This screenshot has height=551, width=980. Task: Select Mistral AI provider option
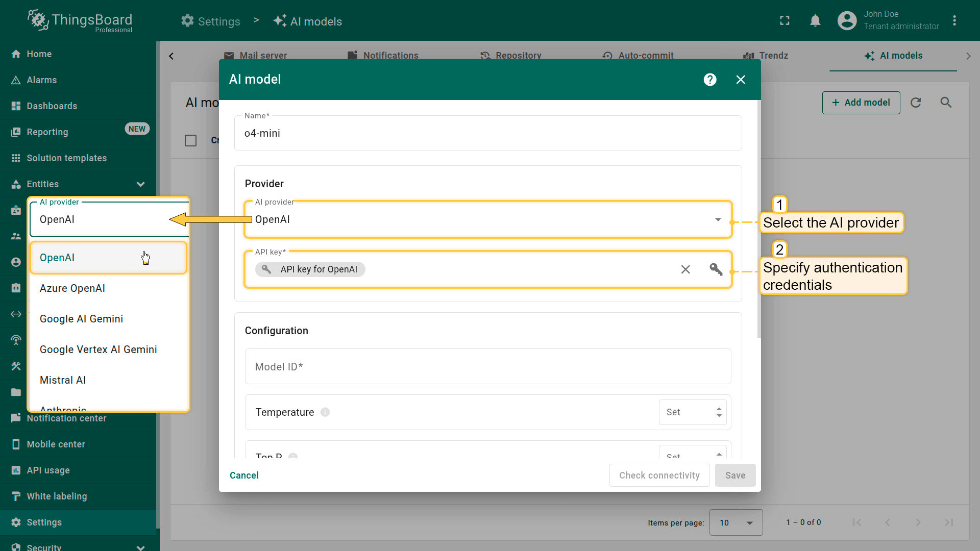click(108, 380)
